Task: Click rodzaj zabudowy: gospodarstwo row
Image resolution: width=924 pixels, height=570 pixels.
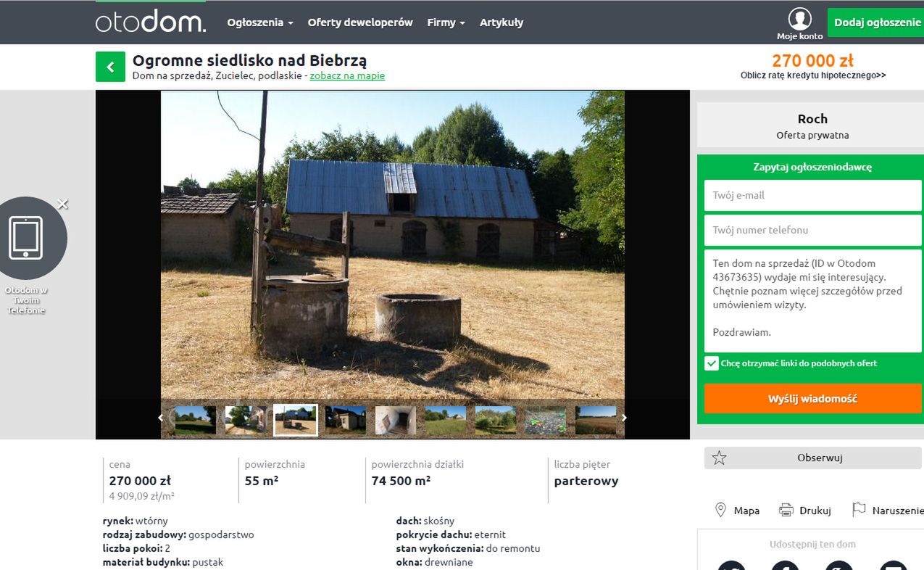Action: pos(178,534)
